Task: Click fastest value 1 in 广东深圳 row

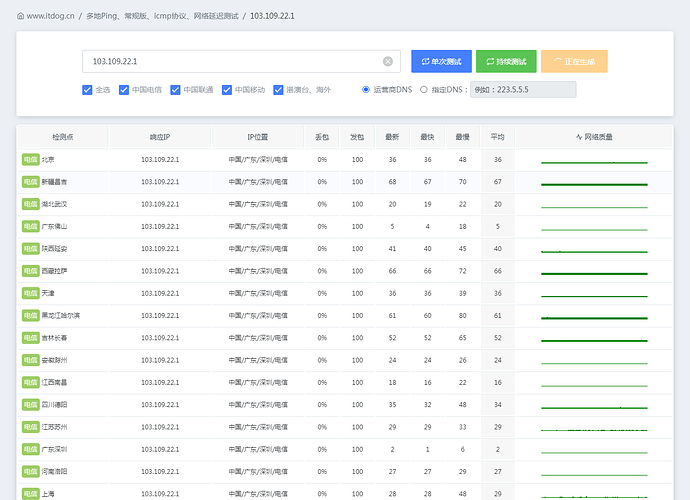Action: point(427,449)
